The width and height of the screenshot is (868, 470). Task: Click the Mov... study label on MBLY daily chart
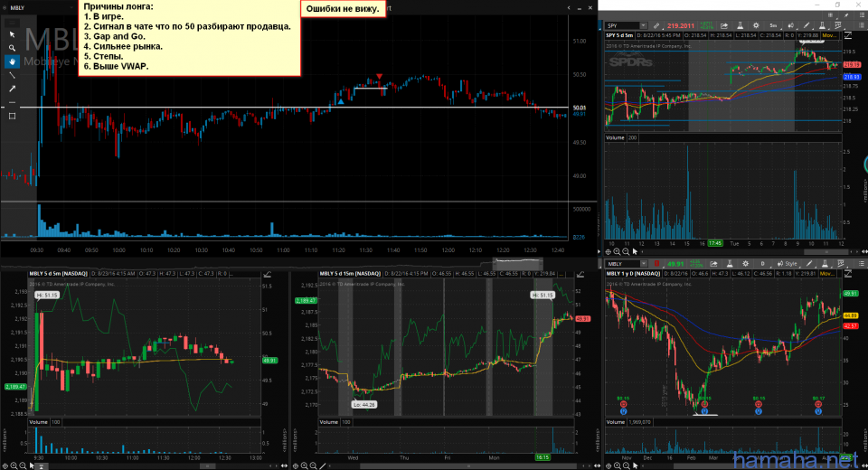(x=829, y=274)
